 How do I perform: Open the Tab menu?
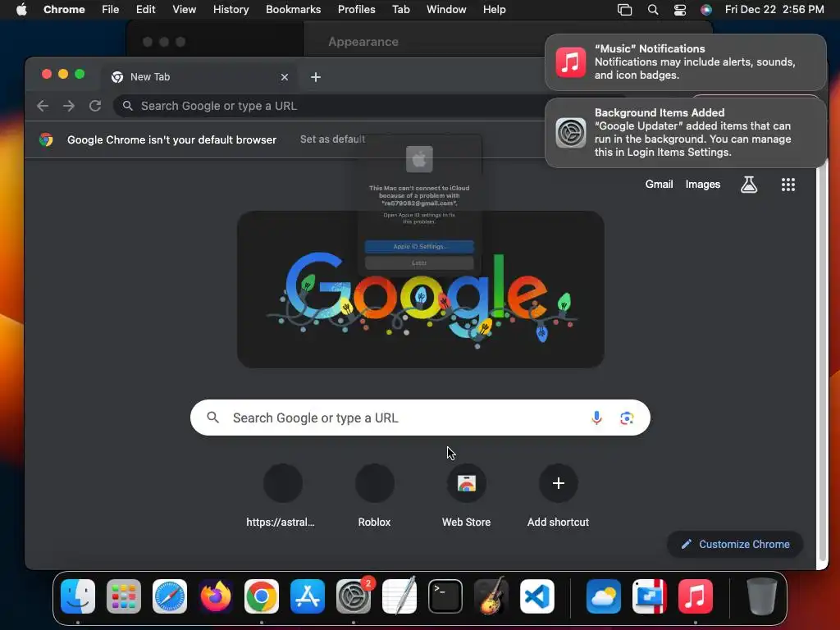400,10
